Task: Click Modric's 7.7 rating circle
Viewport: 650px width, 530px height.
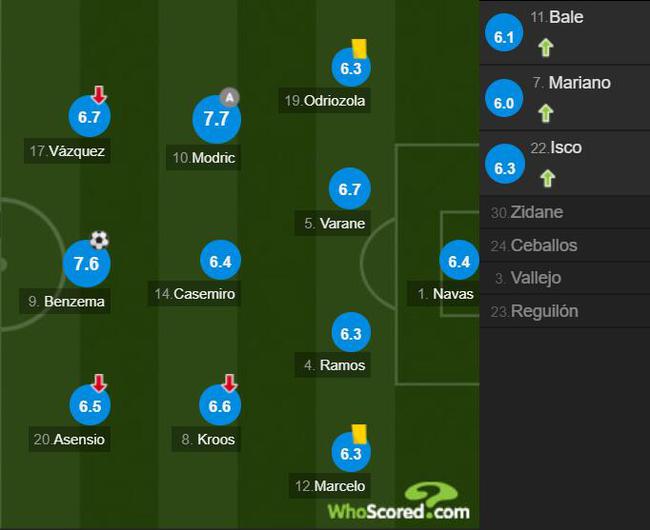Action: point(216,119)
